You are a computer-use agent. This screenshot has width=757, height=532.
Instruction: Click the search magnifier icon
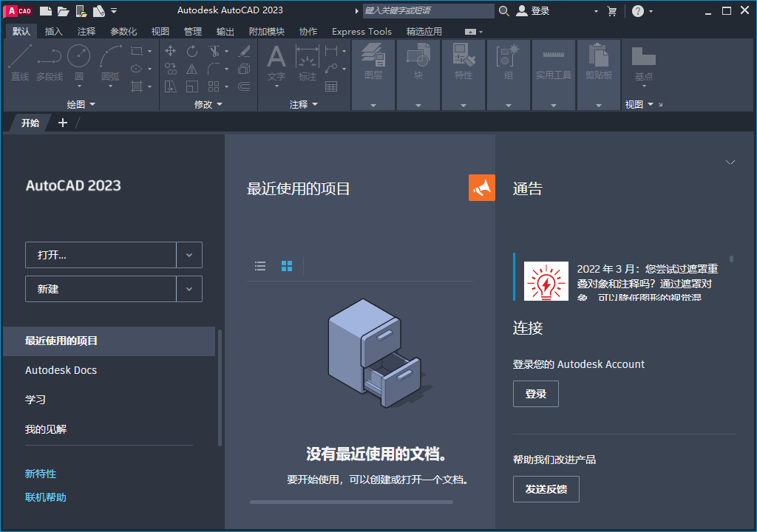tap(503, 10)
